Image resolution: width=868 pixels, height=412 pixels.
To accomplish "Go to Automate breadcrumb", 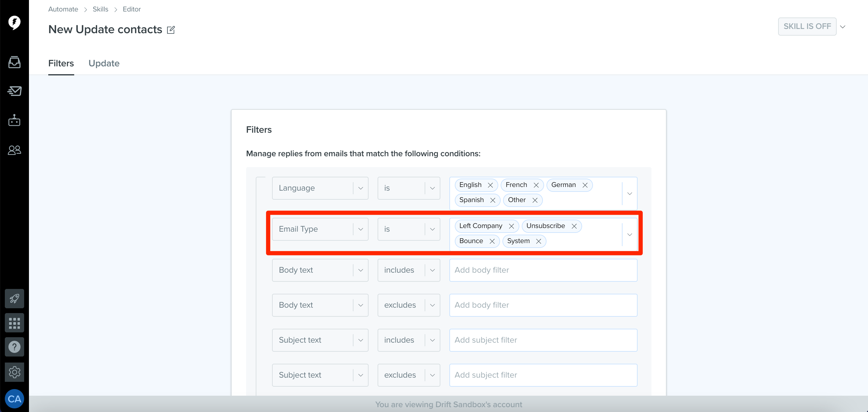I will point(63,9).
